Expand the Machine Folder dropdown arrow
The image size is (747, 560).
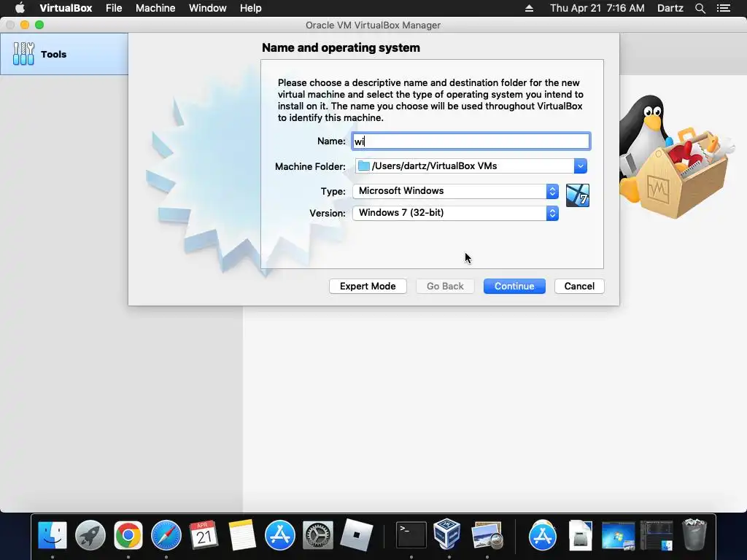[x=580, y=166]
